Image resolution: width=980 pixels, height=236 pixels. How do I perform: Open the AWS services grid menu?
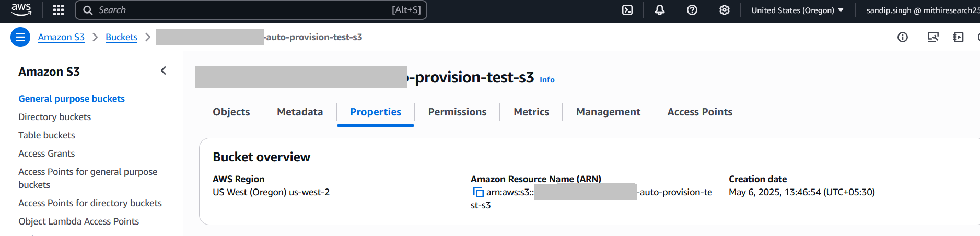(x=59, y=10)
